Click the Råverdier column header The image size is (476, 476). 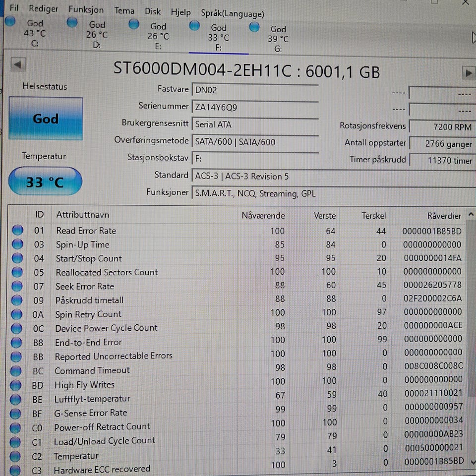coord(444,216)
